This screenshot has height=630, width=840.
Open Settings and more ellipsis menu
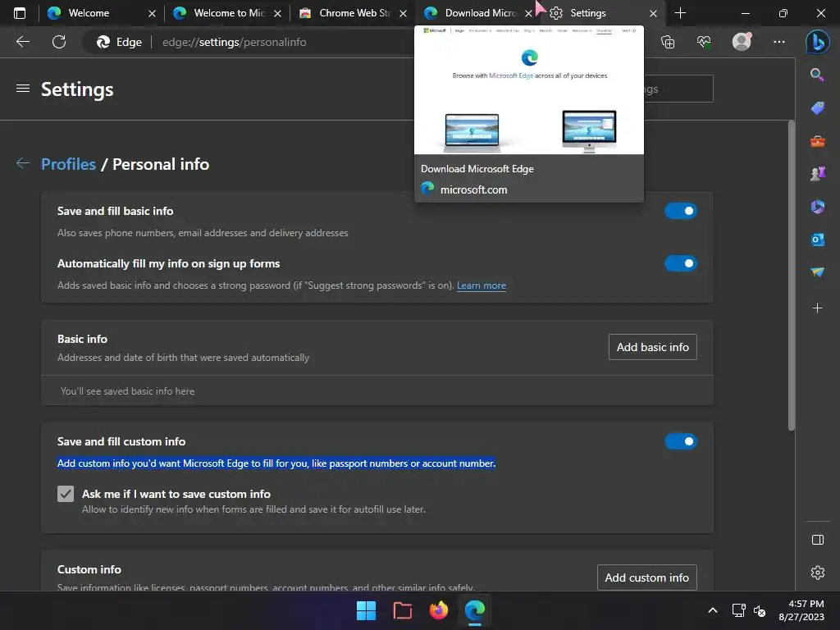[x=779, y=42]
